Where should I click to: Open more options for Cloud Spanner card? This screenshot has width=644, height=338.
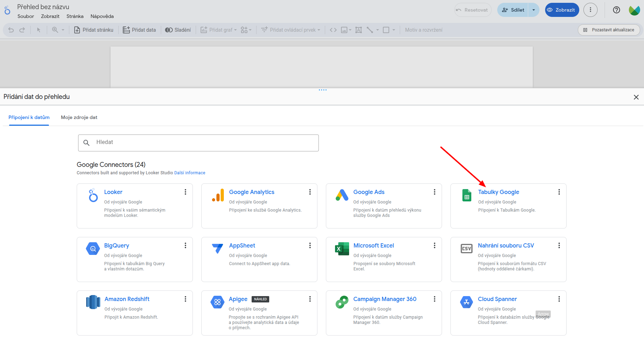click(559, 299)
